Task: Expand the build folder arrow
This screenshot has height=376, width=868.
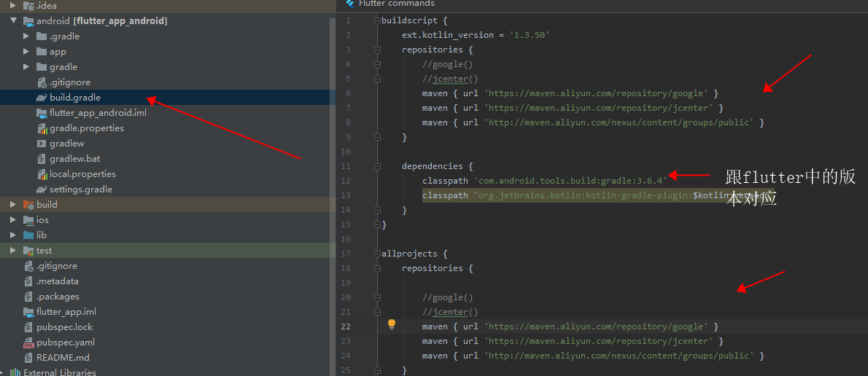Action: click(13, 205)
